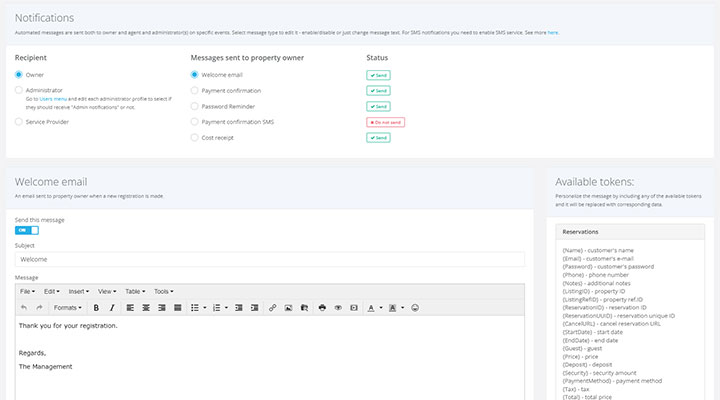Choose the Welcome email message

[x=194, y=74]
